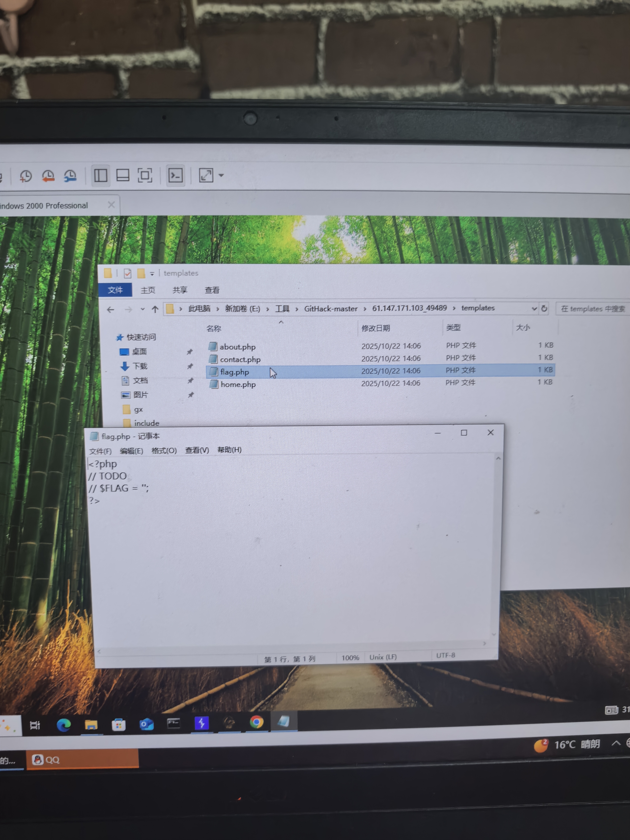Close the Windows 2000 Professional tab
630x840 pixels.
pos(111,205)
